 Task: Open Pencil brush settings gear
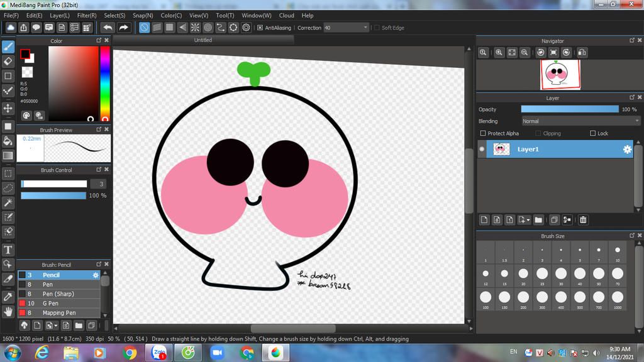click(x=96, y=275)
